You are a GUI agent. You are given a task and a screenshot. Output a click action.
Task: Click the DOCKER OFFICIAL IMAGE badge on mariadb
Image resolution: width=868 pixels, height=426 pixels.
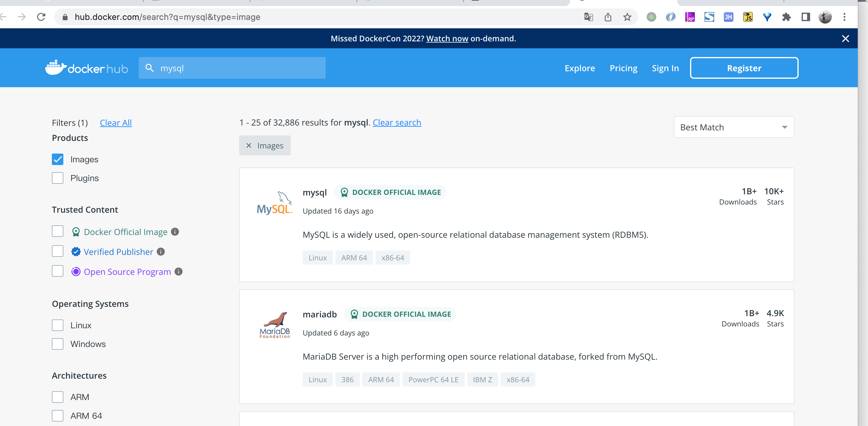[400, 314]
